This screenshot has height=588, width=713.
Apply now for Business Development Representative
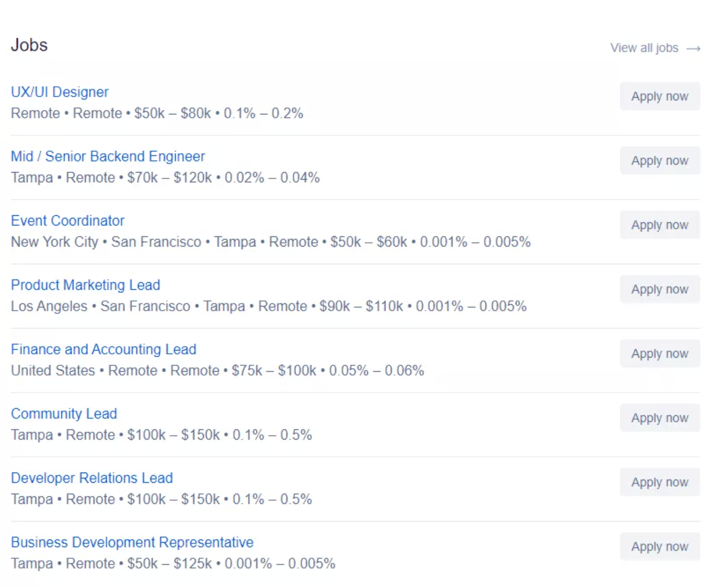(660, 546)
